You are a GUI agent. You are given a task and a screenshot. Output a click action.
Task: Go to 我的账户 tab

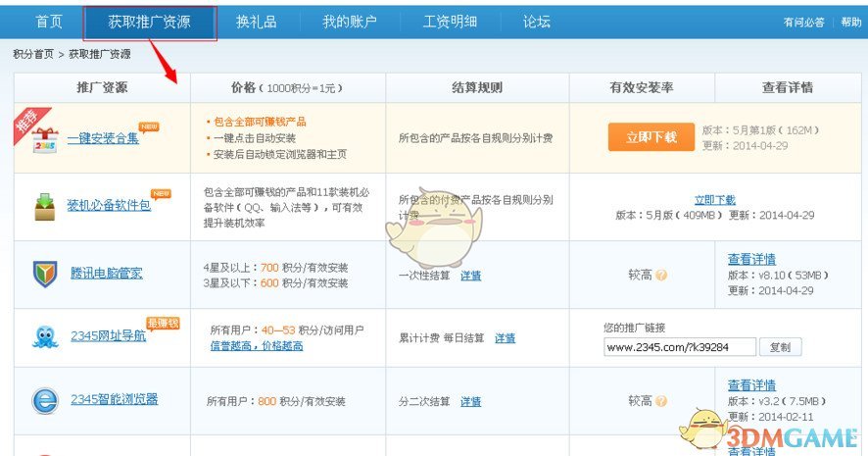350,22
